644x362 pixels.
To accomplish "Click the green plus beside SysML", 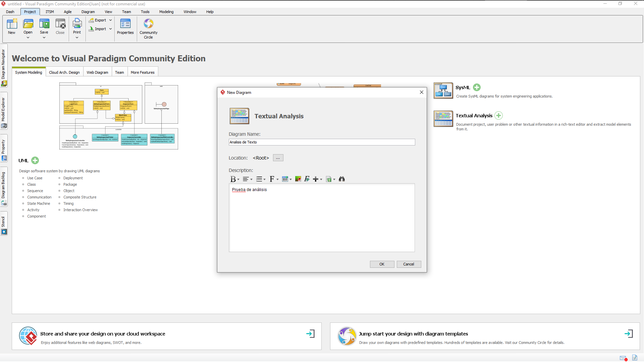I will pos(477,87).
